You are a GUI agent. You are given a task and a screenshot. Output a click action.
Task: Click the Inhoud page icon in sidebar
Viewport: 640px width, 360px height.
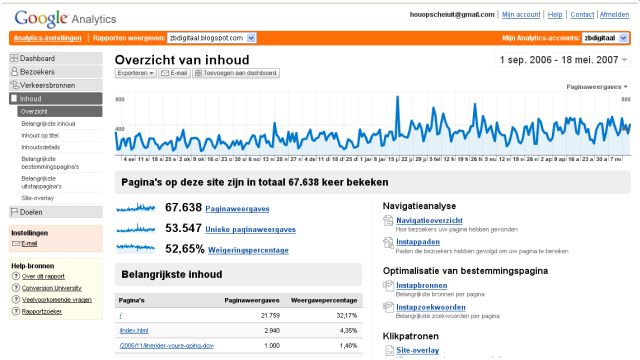tap(14, 98)
